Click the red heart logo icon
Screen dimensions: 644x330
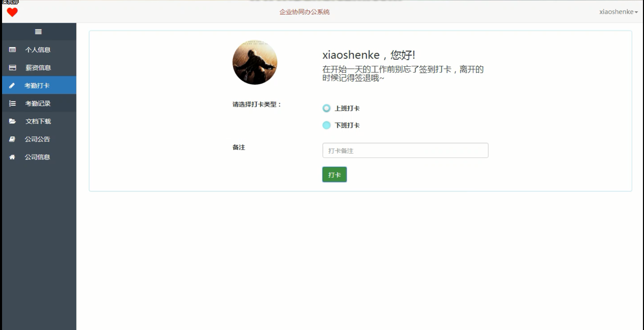point(12,12)
